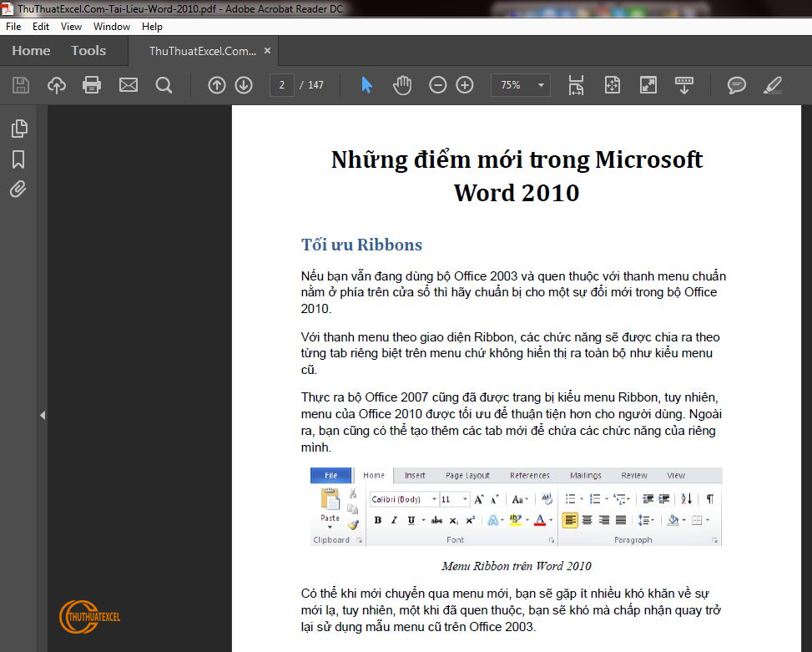Send file by email icon
This screenshot has width=812, height=652.
pyautogui.click(x=129, y=85)
